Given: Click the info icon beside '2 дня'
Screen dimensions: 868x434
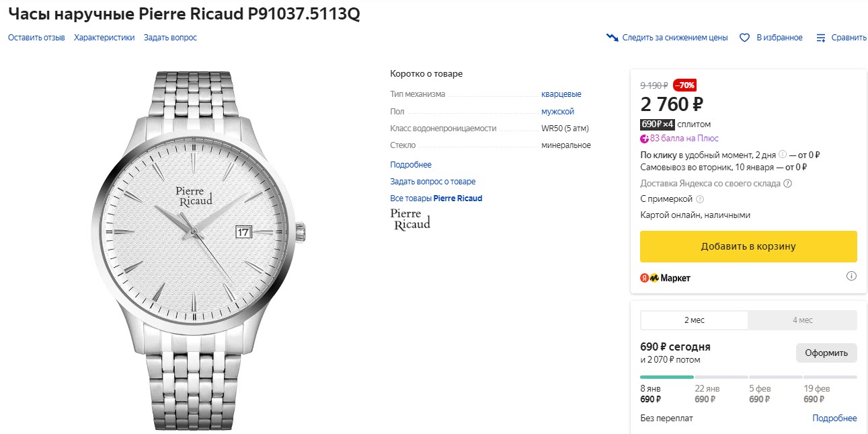Looking at the screenshot, I should [782, 155].
